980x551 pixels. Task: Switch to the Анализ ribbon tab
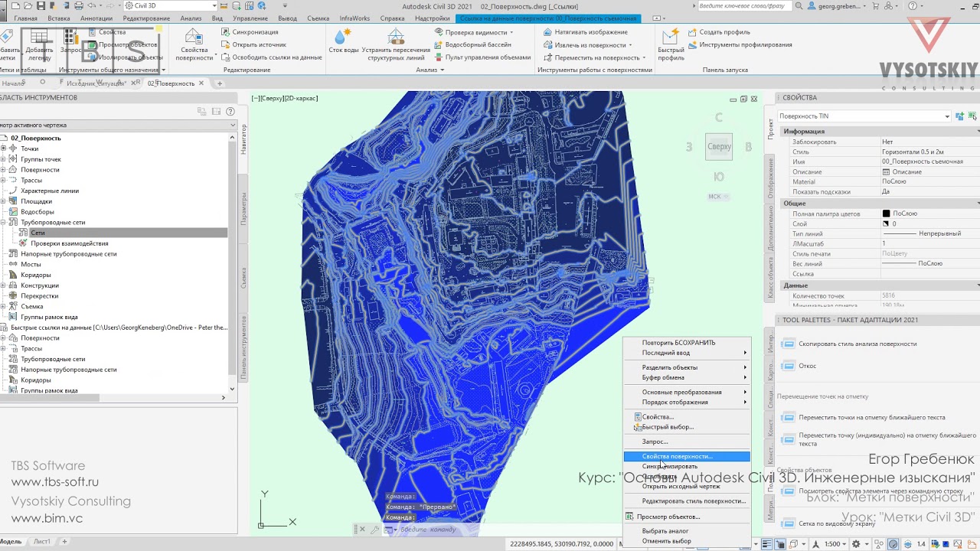(191, 18)
